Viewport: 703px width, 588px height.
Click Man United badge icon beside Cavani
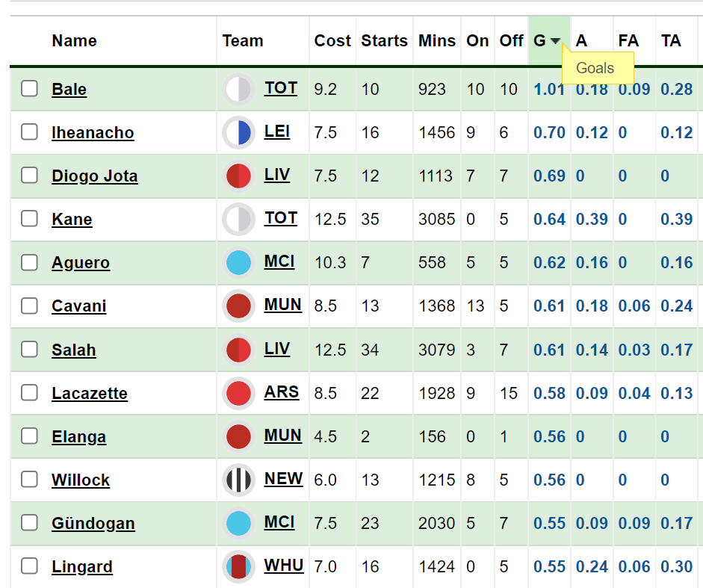pos(238,306)
